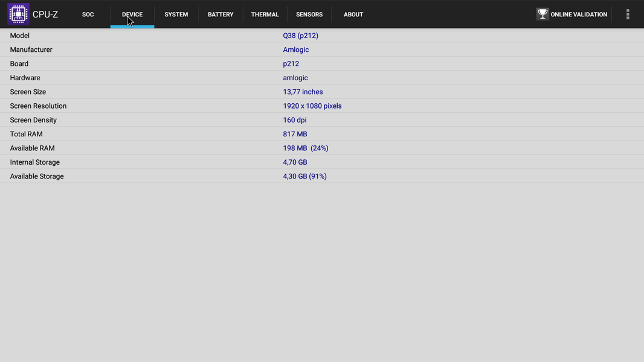Image resolution: width=644 pixels, height=362 pixels.
Task: Select the Total RAM label
Action: click(x=27, y=134)
